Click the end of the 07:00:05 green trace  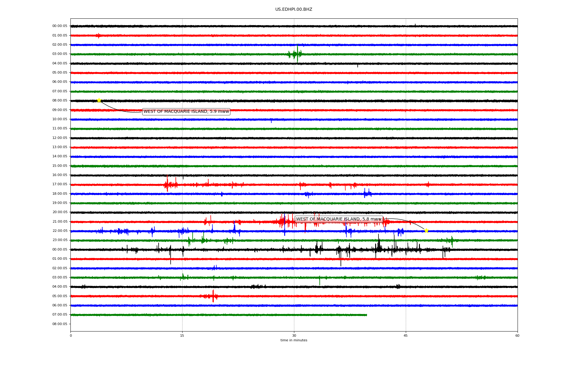pos(366,315)
